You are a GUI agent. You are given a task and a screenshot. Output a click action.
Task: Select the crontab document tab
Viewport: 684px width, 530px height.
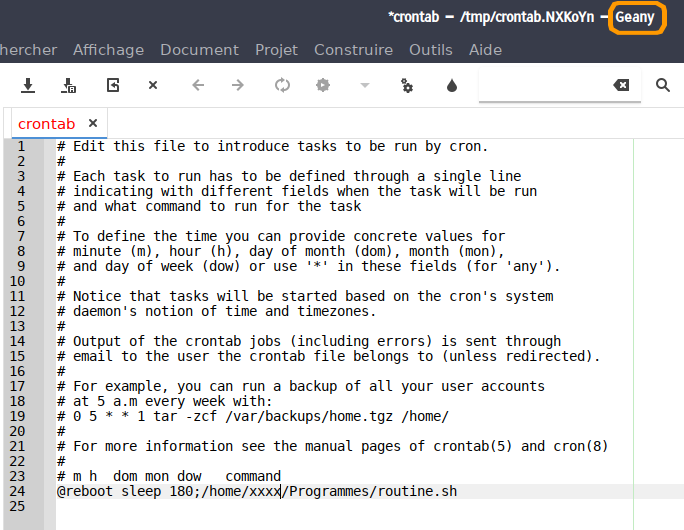tap(46, 124)
